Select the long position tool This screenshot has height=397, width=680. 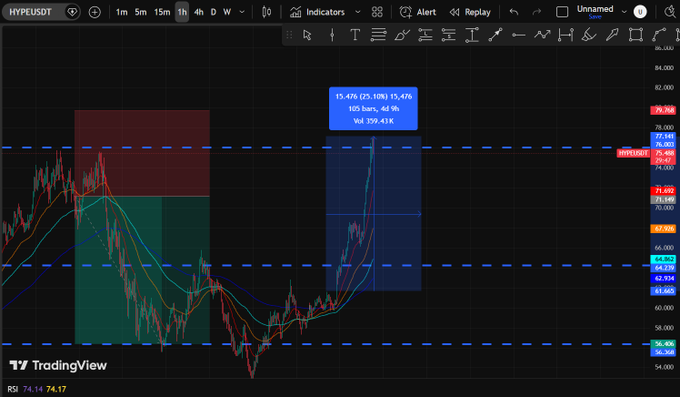(x=425, y=35)
